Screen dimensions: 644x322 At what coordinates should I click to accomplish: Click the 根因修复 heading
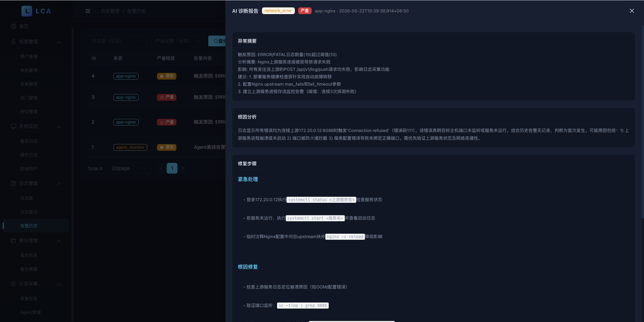248,267
